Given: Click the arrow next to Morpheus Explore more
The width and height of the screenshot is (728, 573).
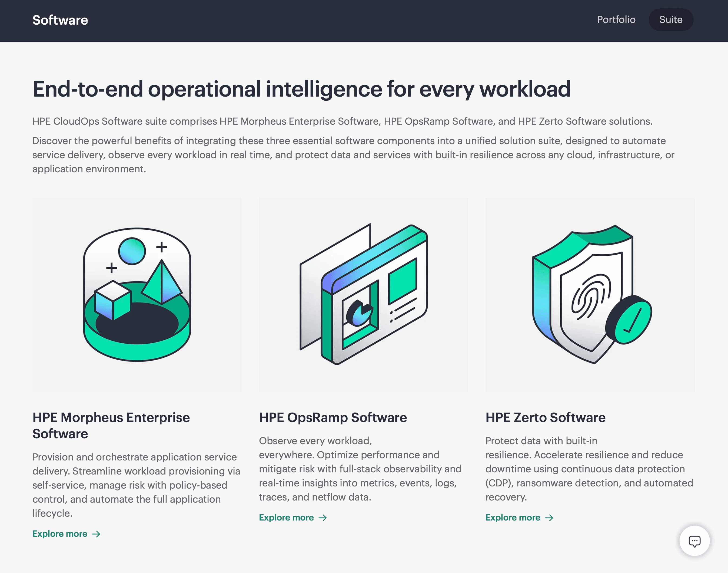Looking at the screenshot, I should (96, 534).
